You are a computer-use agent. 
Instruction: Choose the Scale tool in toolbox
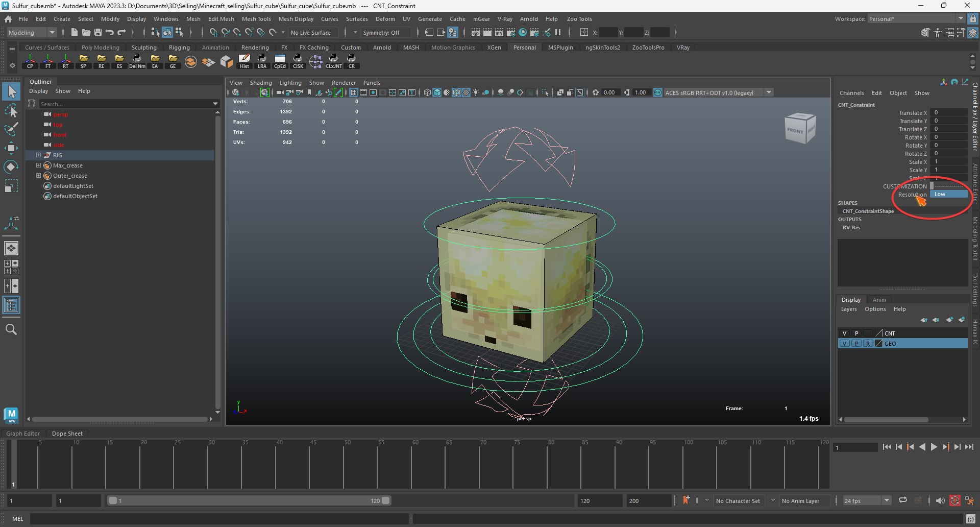[x=11, y=186]
